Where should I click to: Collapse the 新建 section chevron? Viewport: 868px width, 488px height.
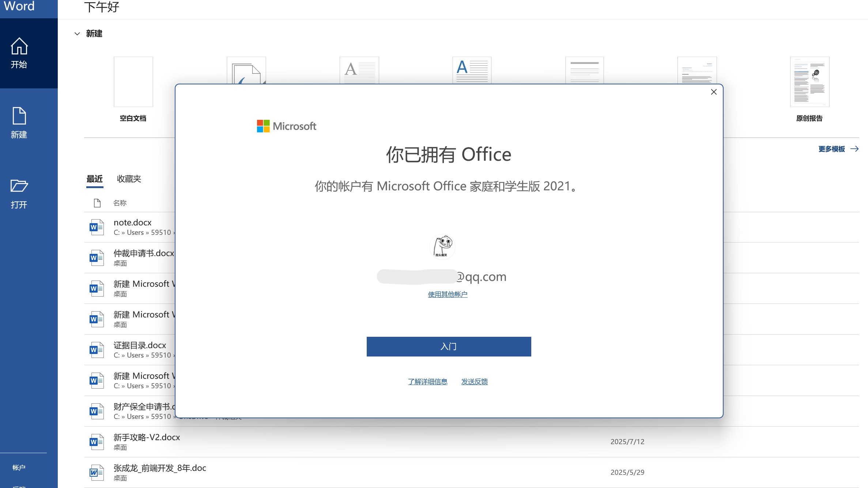pos(77,34)
